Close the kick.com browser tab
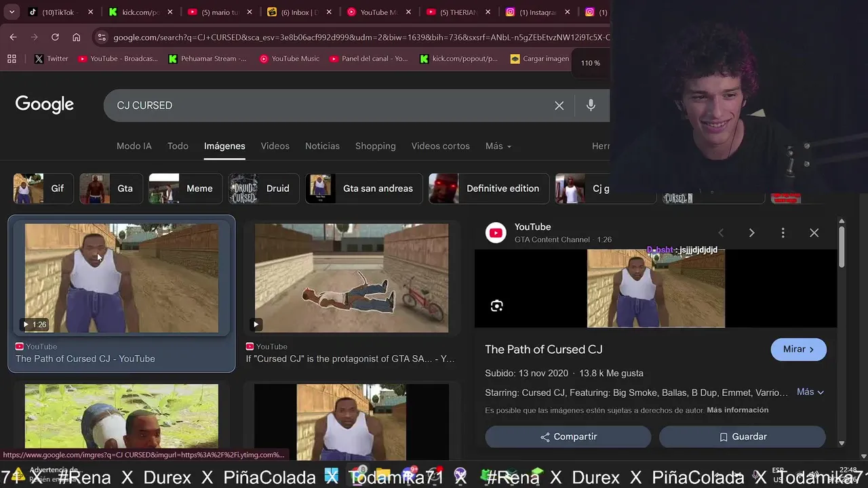Viewport: 868px width, 488px height. (x=170, y=12)
